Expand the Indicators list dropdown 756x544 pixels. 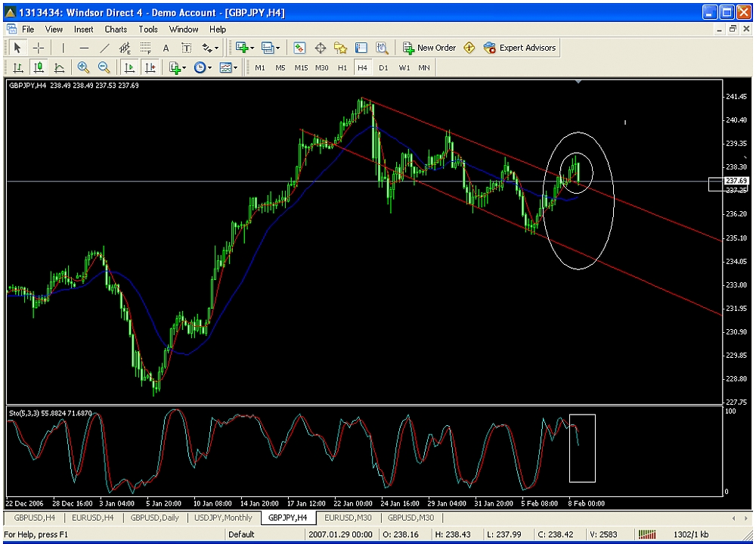click(178, 67)
